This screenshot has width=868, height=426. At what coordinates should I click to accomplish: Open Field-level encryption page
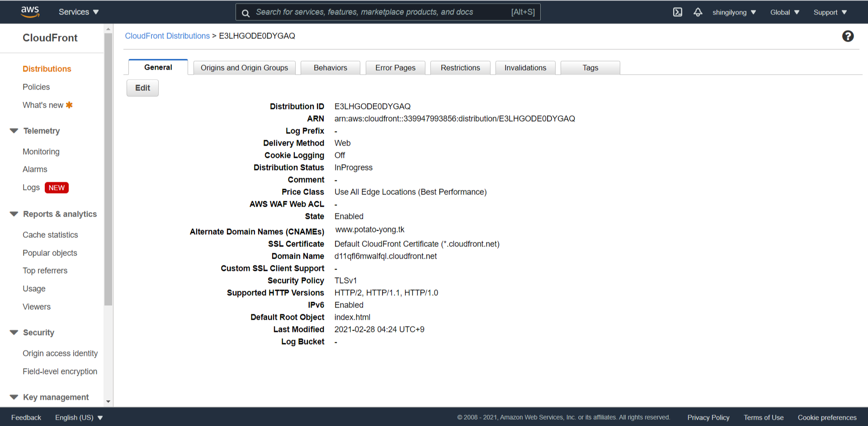(60, 371)
